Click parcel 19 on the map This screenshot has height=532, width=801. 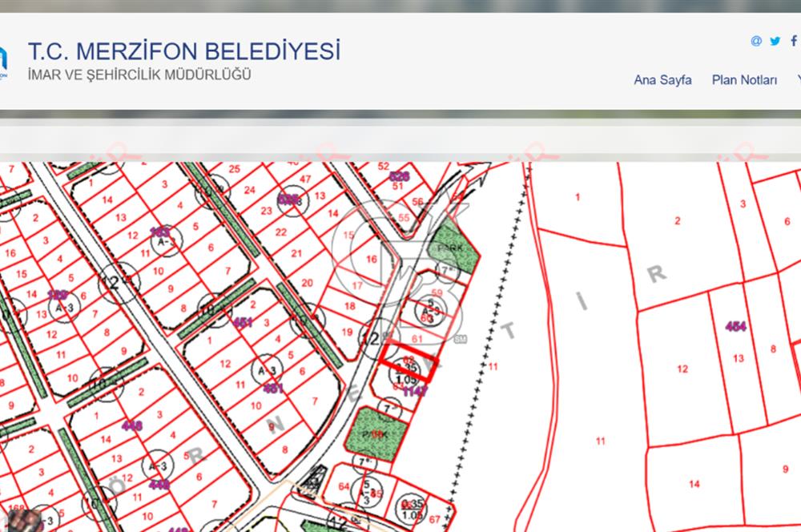347,332
